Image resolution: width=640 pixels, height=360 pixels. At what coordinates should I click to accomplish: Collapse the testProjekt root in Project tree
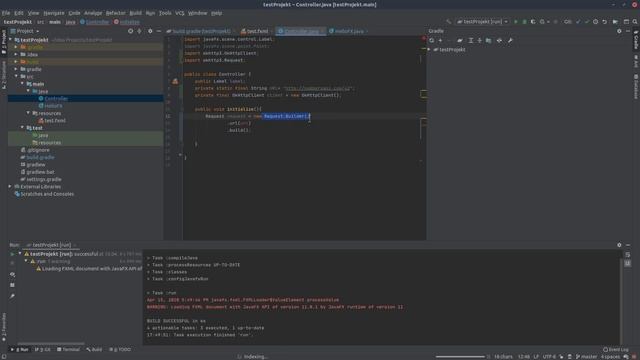point(11,40)
